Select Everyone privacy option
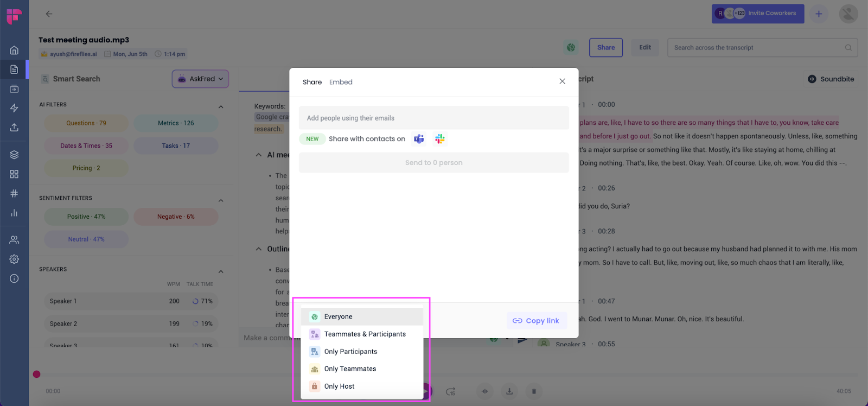The image size is (868, 406). pos(362,316)
